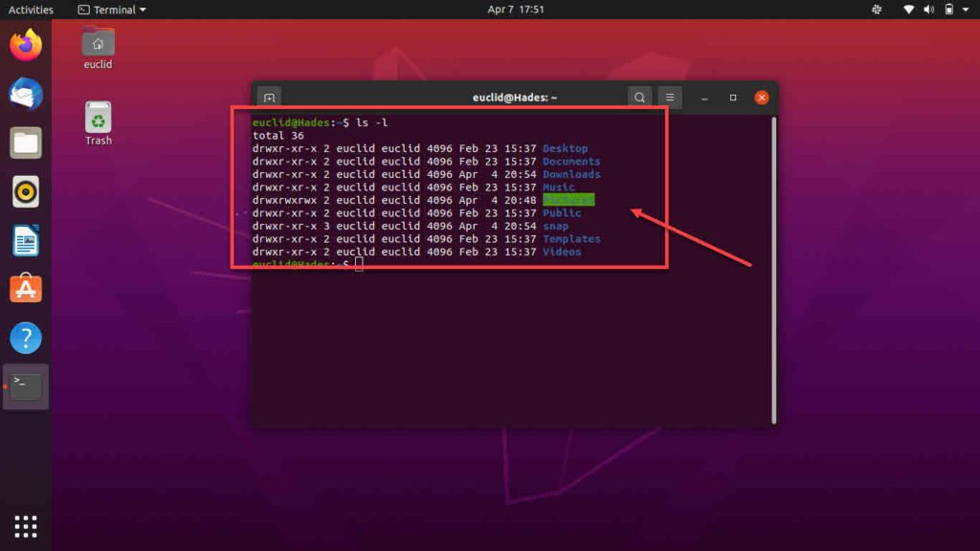Launch Thunderbird mail from the dock
The height and width of the screenshot is (551, 980).
pos(26,94)
